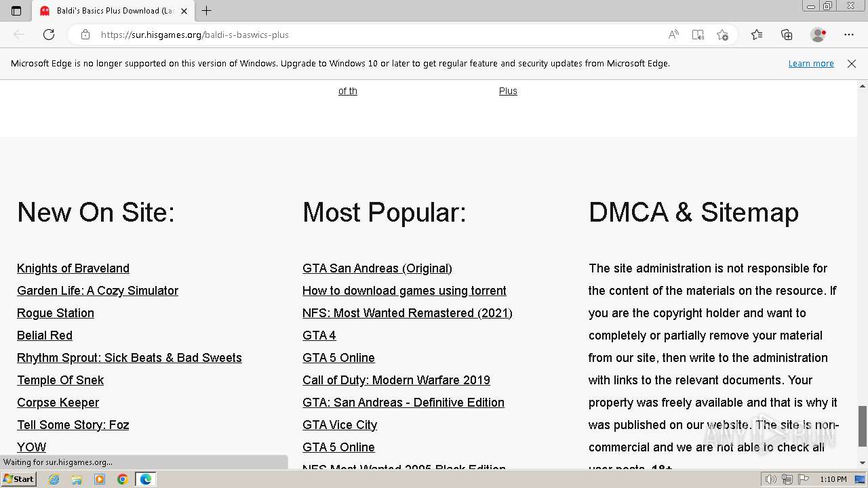
Task: Open the Temple Of Snek link
Action: (x=60, y=380)
